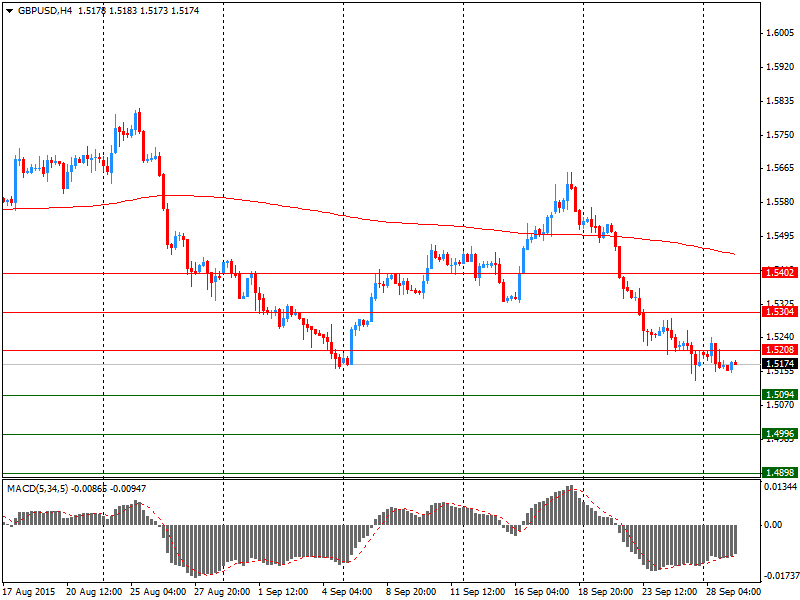800x600 pixels.
Task: Select the MACD(5,34,5) indicator label
Action: (x=37, y=489)
